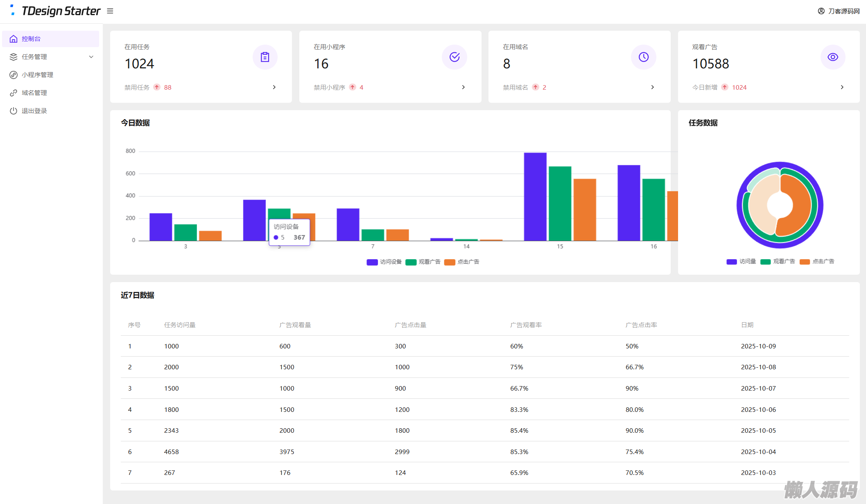Click the clock icon in 在用域名 card
The width and height of the screenshot is (866, 504).
643,57
